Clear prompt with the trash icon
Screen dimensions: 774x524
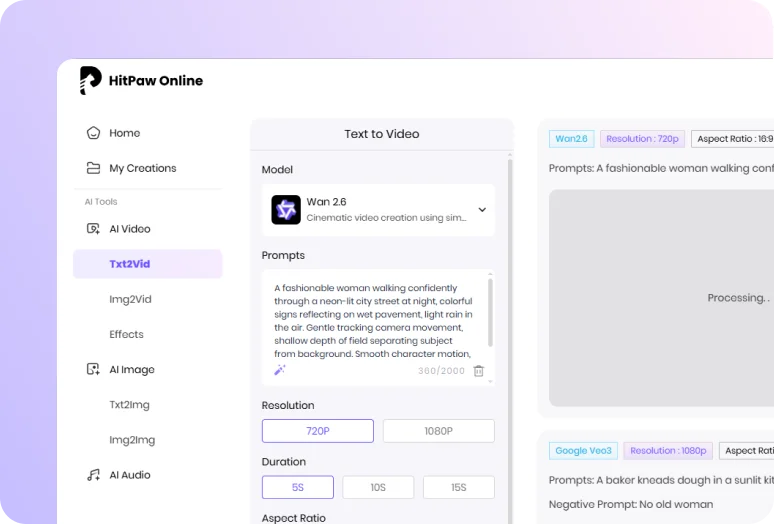478,371
